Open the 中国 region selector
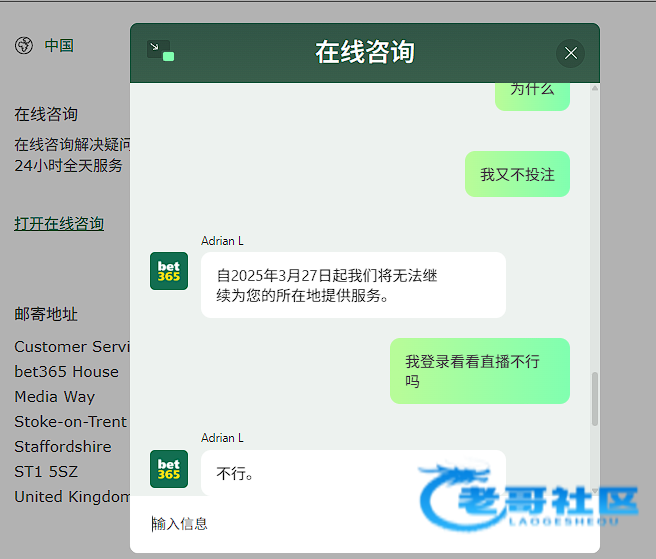Screen dimensions: 656x559 [59, 46]
